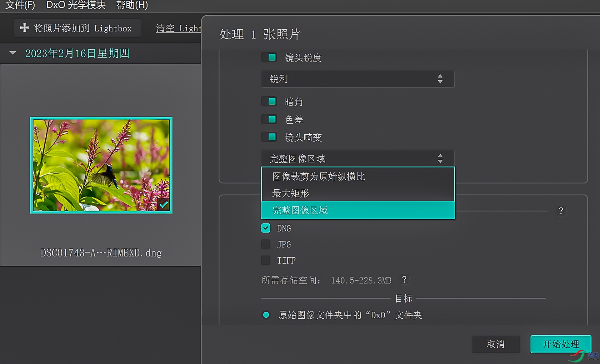Open the 锐利 sharpness dropdown
The height and width of the screenshot is (364, 600).
pyautogui.click(x=358, y=79)
